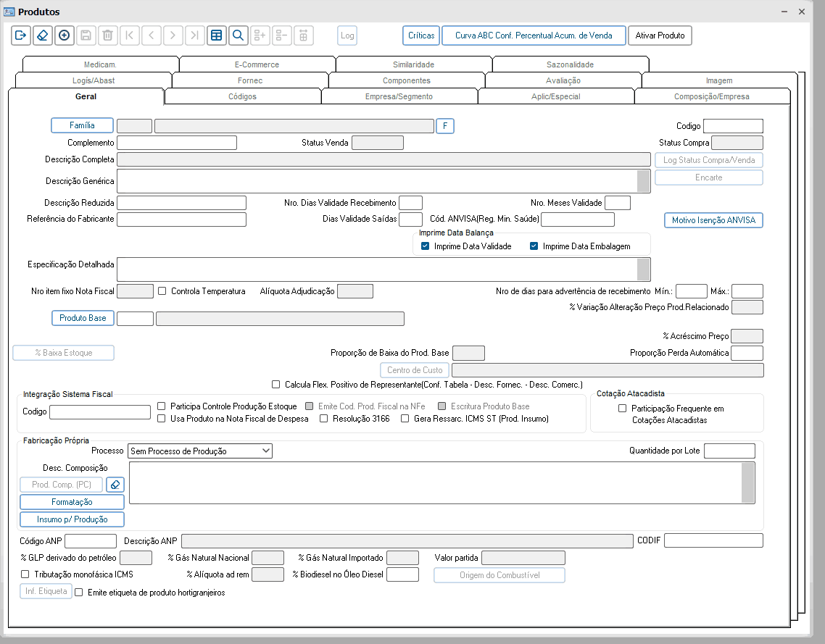The height and width of the screenshot is (644, 825).
Task: Open the Empresa/Segmento tab
Action: [399, 97]
